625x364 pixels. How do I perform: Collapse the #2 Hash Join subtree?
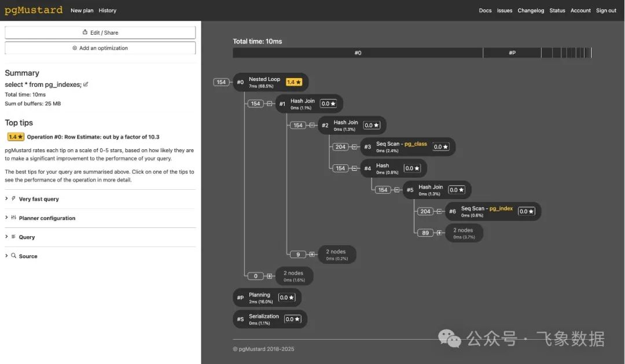[312, 125]
